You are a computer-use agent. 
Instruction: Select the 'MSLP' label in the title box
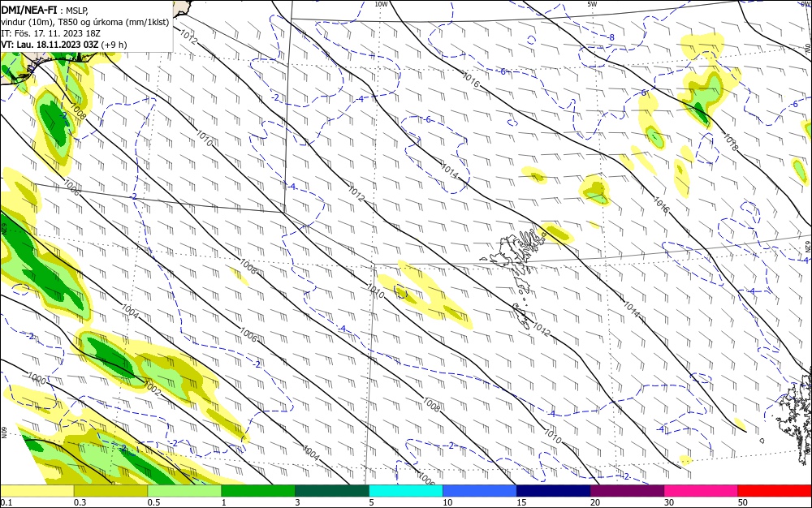point(77,9)
